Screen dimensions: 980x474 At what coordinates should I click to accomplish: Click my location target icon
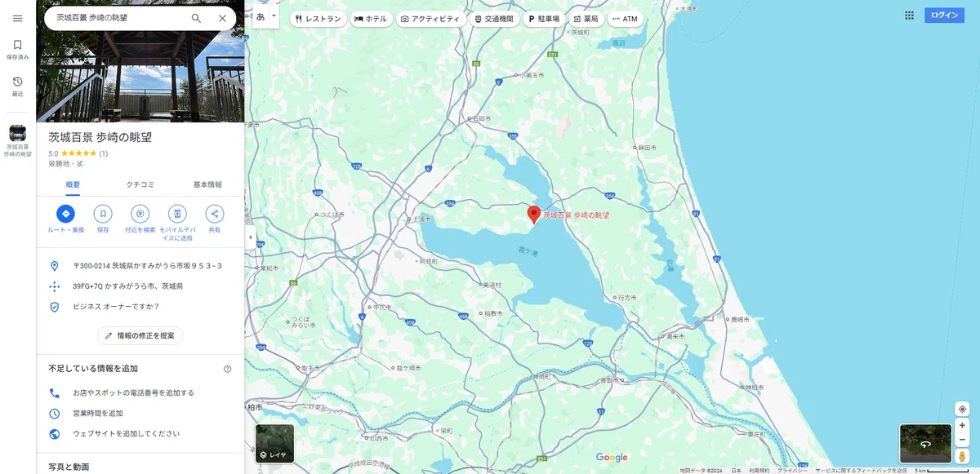(x=962, y=409)
